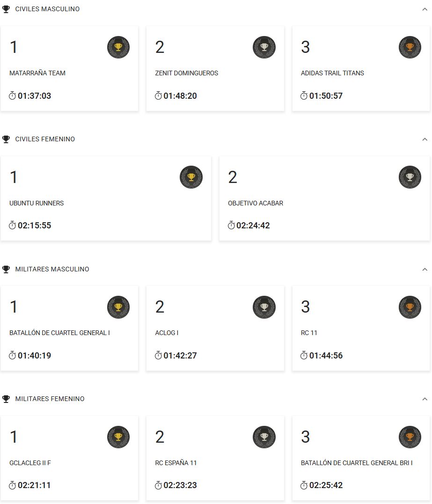This screenshot has height=504, width=432.
Task: Click bronze trophy badge on RC 11 card
Action: point(410,307)
